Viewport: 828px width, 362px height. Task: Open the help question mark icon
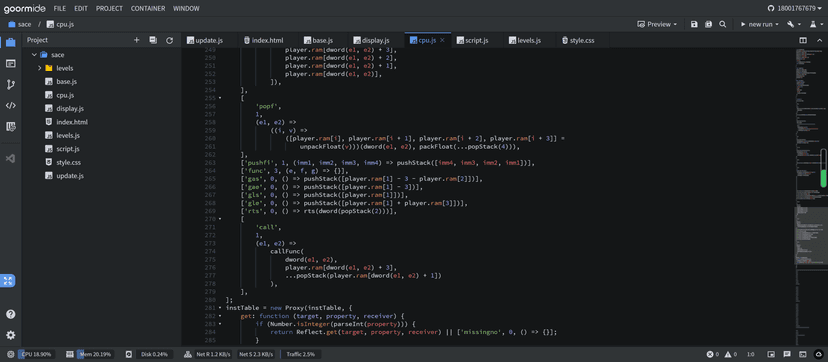pos(11,314)
